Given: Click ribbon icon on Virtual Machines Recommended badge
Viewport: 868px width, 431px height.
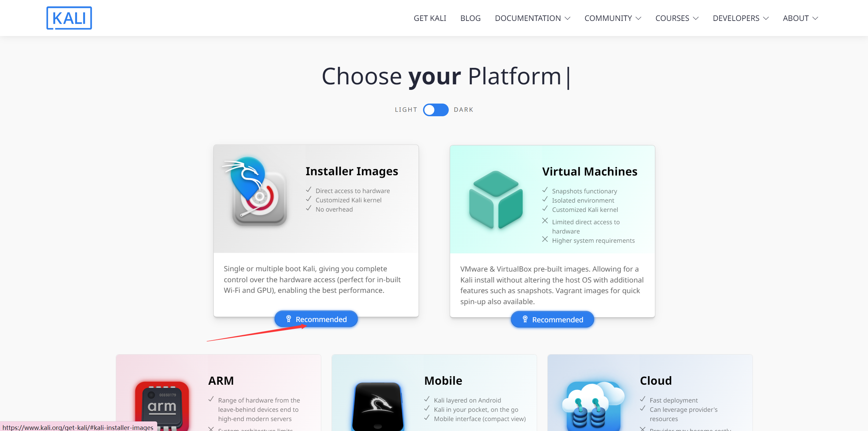Looking at the screenshot, I should [x=525, y=320].
